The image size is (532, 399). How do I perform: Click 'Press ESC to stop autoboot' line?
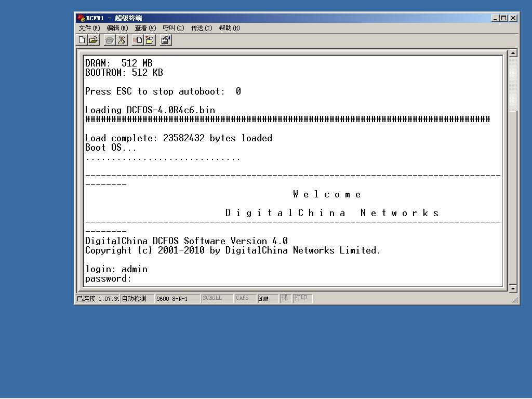[163, 91]
